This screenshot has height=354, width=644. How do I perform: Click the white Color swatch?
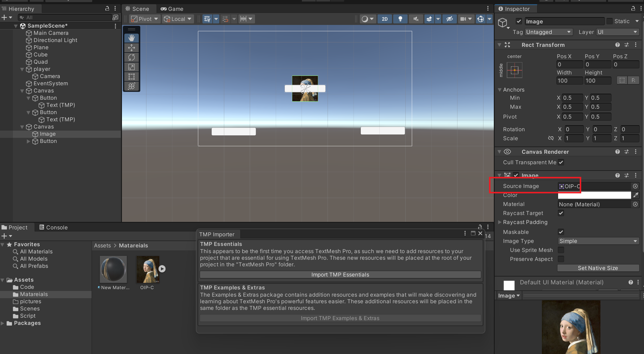(x=594, y=195)
